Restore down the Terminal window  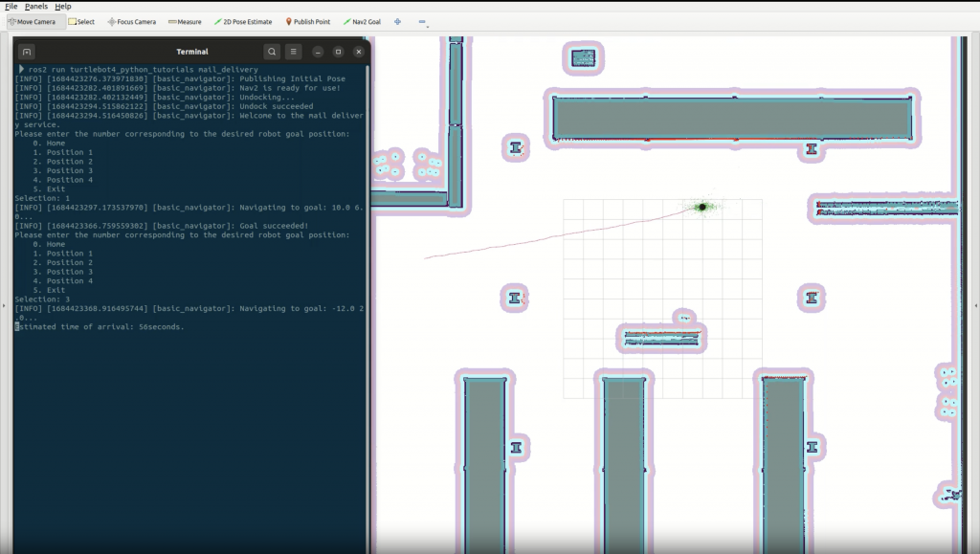point(338,52)
